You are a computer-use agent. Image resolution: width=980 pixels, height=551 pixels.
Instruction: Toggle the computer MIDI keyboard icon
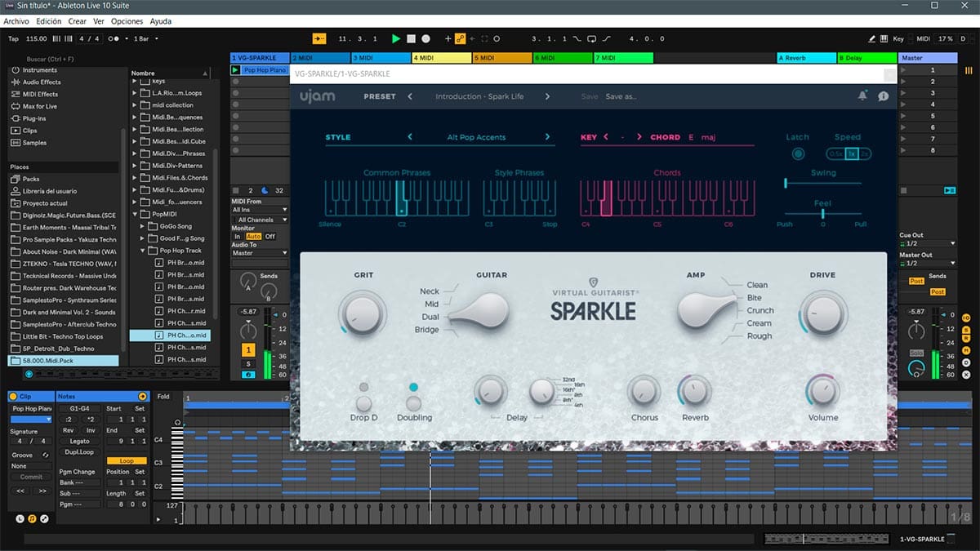point(884,38)
